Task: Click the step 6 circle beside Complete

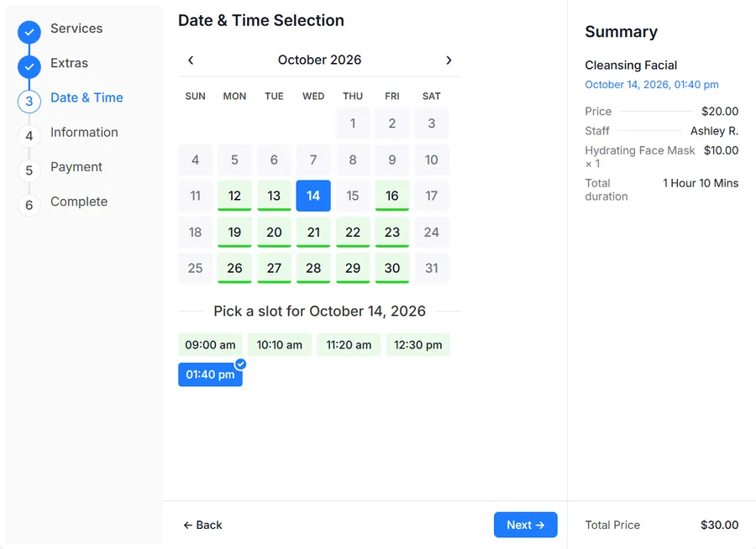Action: point(29,206)
